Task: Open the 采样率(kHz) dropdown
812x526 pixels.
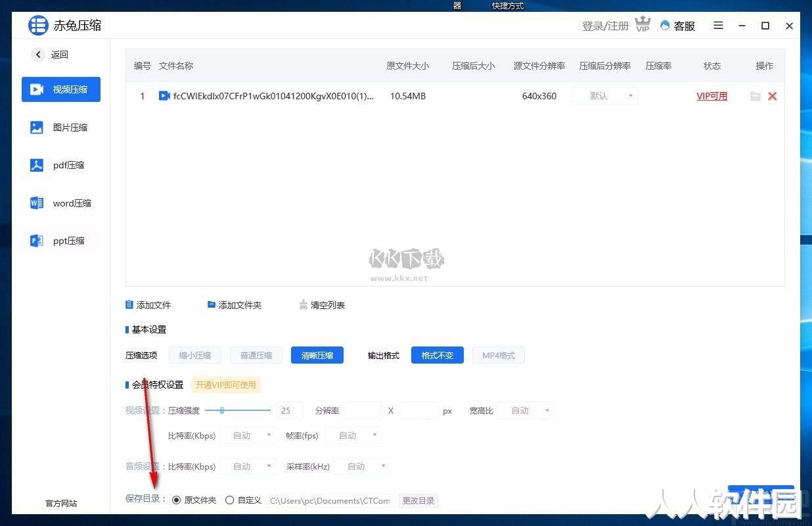Action: (362, 466)
